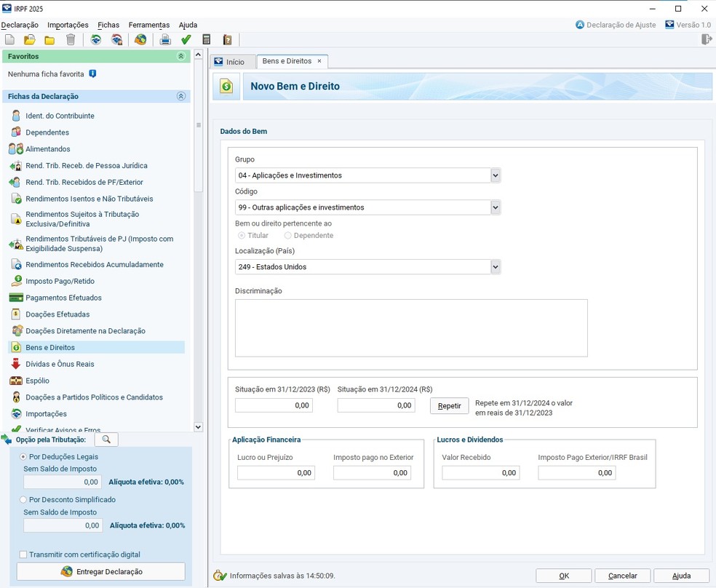The height and width of the screenshot is (588, 716).
Task: Click the Imposto Pago/Retido hand-coin icon
Action: (17, 281)
